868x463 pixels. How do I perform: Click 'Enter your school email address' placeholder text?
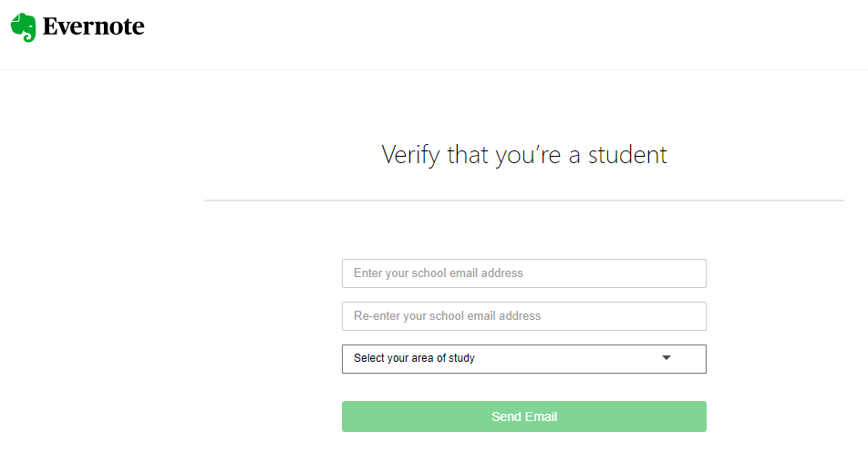point(439,273)
